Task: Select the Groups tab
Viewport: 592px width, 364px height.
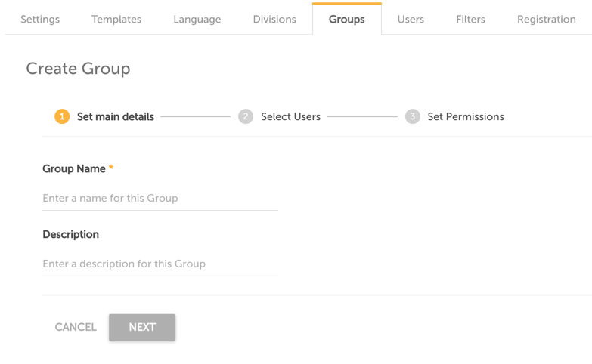Action: [347, 20]
